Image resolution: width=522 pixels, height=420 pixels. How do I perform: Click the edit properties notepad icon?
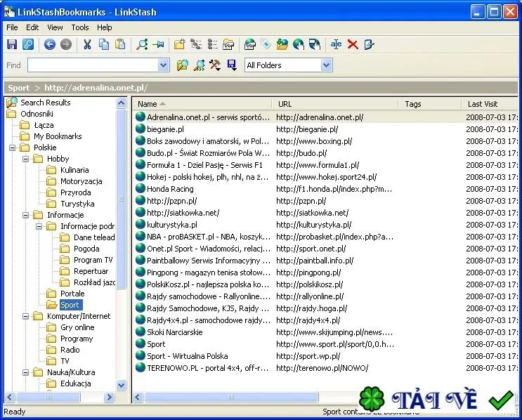[370, 44]
